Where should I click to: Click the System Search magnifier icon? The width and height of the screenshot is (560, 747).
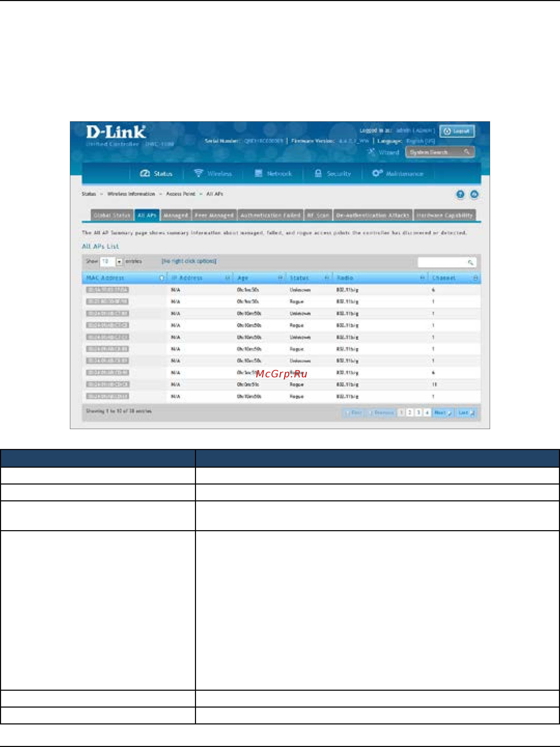[x=467, y=152]
